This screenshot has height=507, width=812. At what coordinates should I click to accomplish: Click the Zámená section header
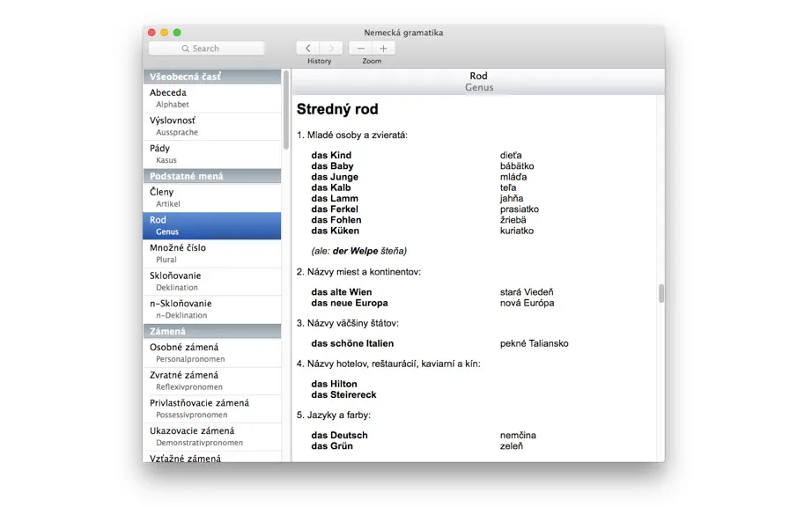[x=212, y=331]
